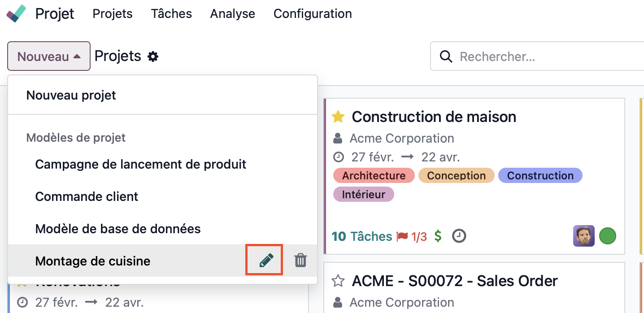
Task: Delete the Montage de cuisine template
Action: pyautogui.click(x=300, y=261)
